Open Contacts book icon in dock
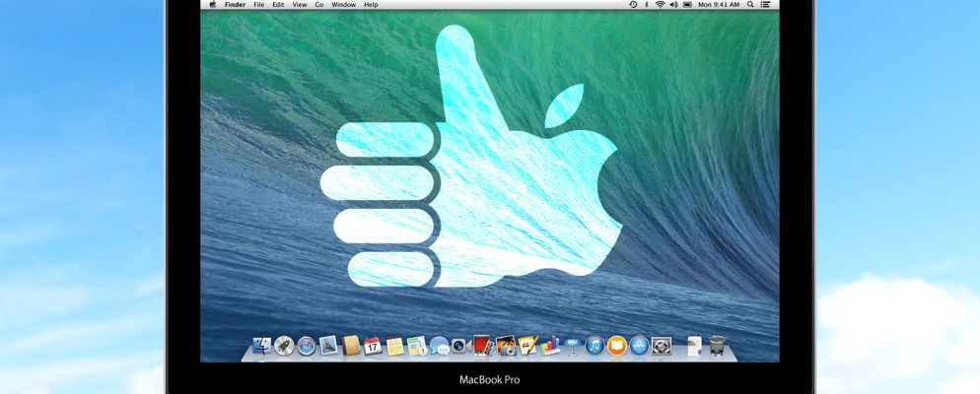Viewport: 980px width, 394px height. [x=351, y=346]
